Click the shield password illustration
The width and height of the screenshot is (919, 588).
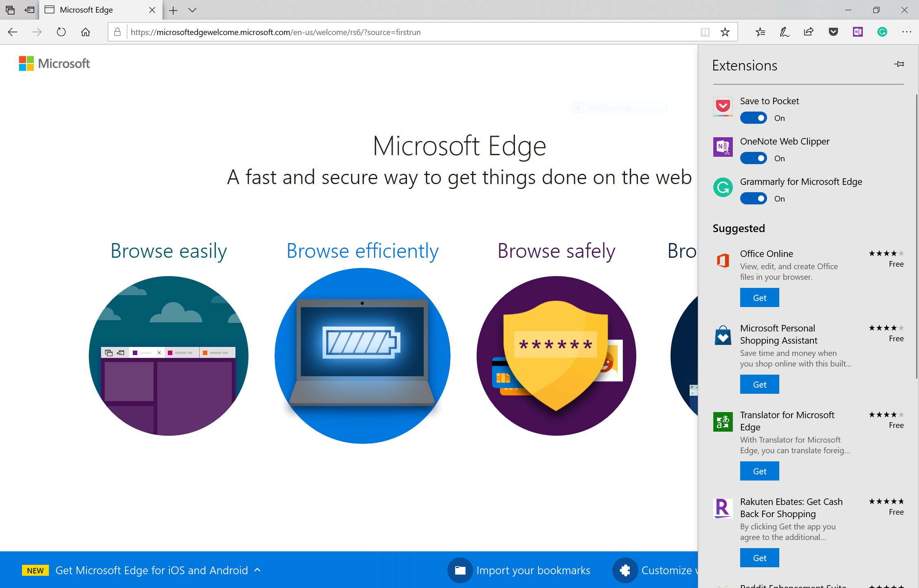(556, 356)
